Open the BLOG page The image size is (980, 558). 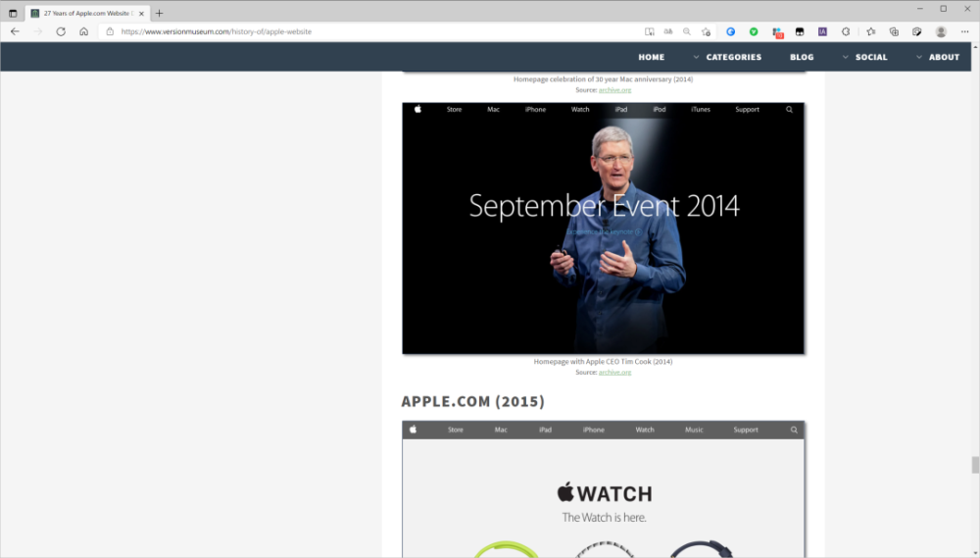pyautogui.click(x=802, y=57)
